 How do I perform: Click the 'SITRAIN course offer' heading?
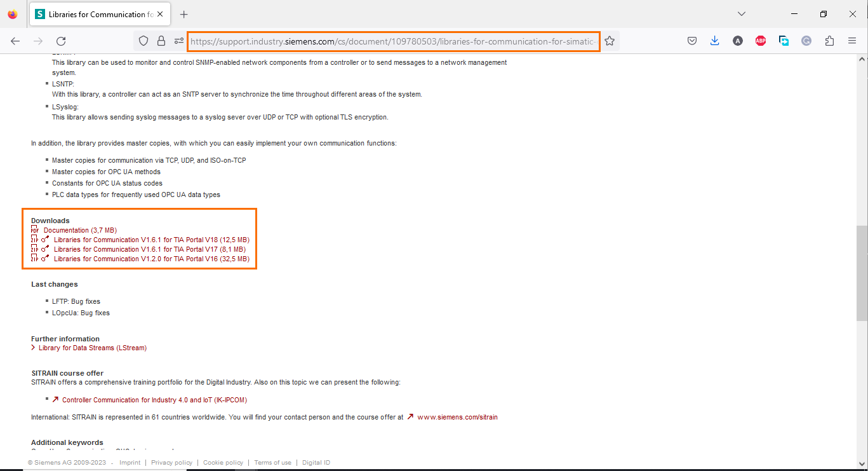coord(67,373)
